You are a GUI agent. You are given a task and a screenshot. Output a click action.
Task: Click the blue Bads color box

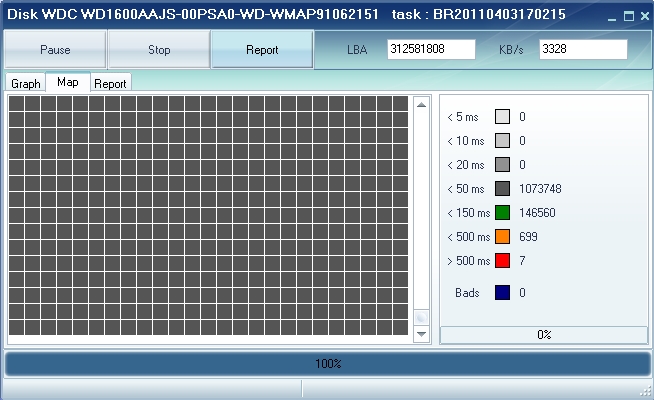coord(502,293)
